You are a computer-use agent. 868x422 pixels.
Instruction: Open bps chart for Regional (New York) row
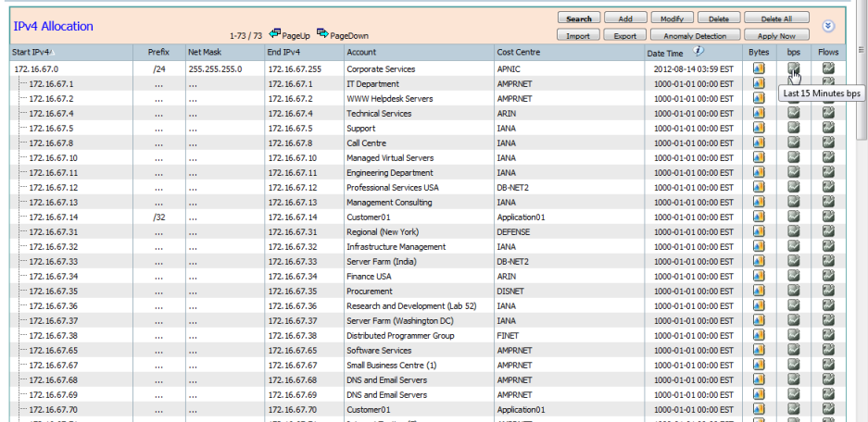793,231
